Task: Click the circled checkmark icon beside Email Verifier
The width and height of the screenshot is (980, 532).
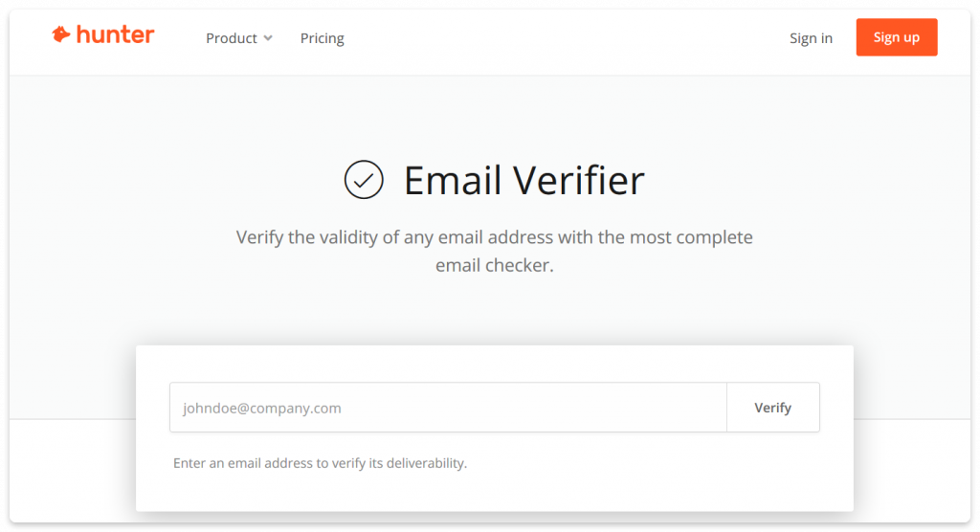Action: 364,180
